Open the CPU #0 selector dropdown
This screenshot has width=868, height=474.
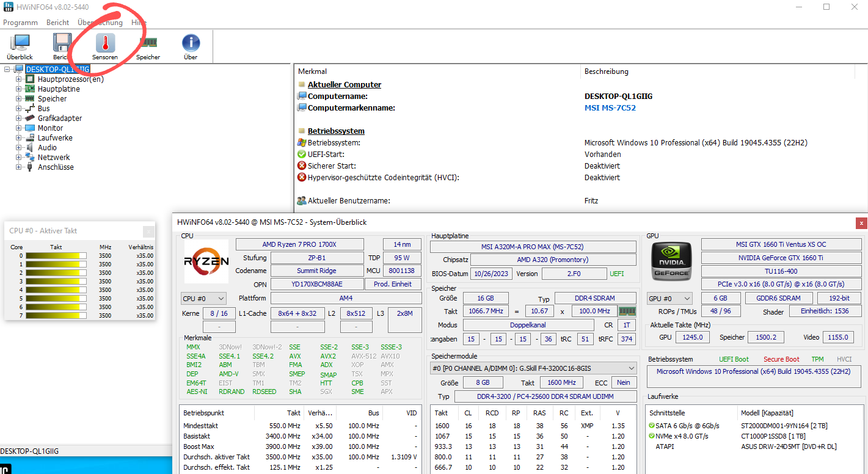[203, 299]
